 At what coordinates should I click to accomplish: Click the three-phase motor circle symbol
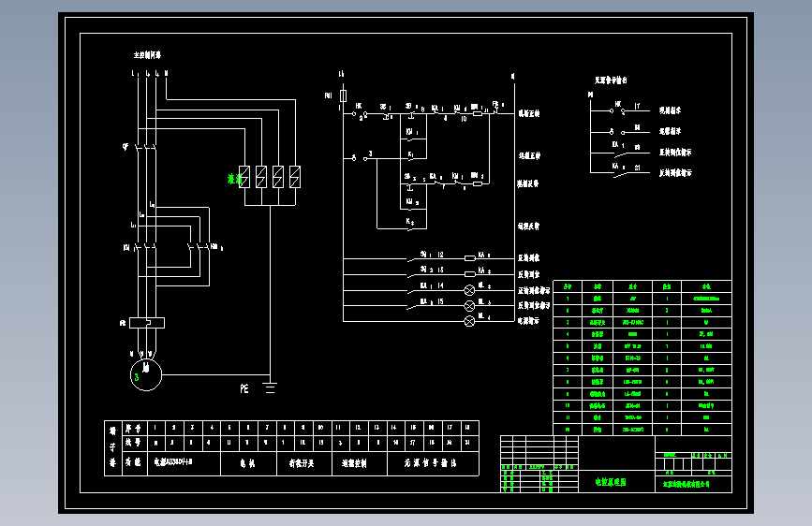point(145,374)
